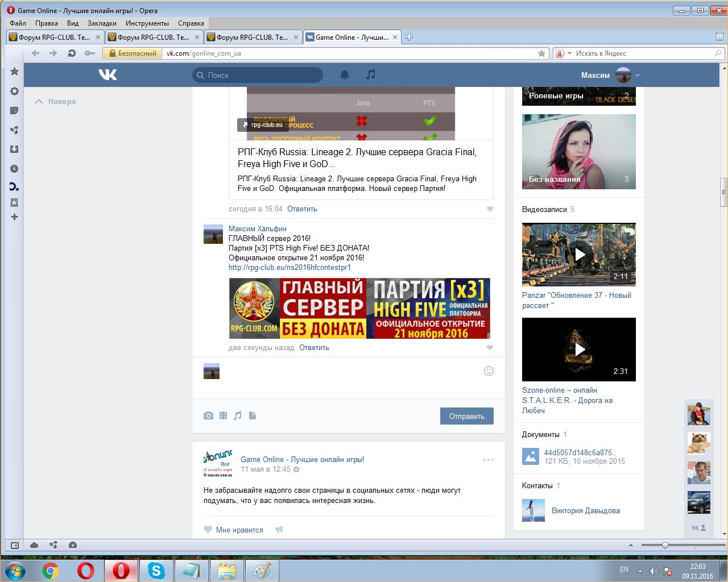Attach a photo using the camera icon
This screenshot has width=728, height=582.
point(208,415)
